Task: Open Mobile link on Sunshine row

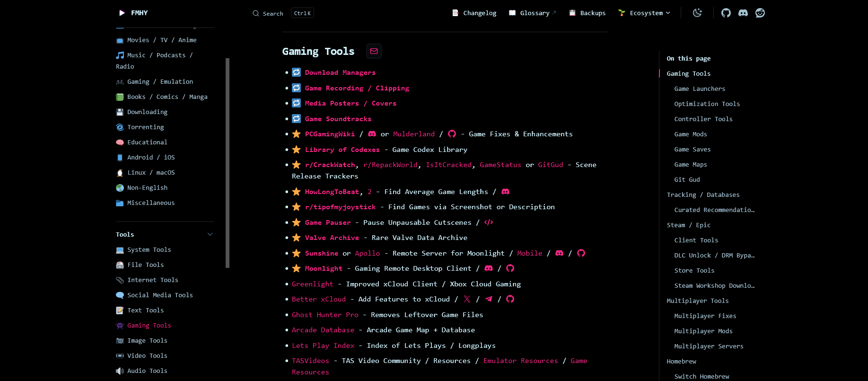Action: tap(530, 253)
